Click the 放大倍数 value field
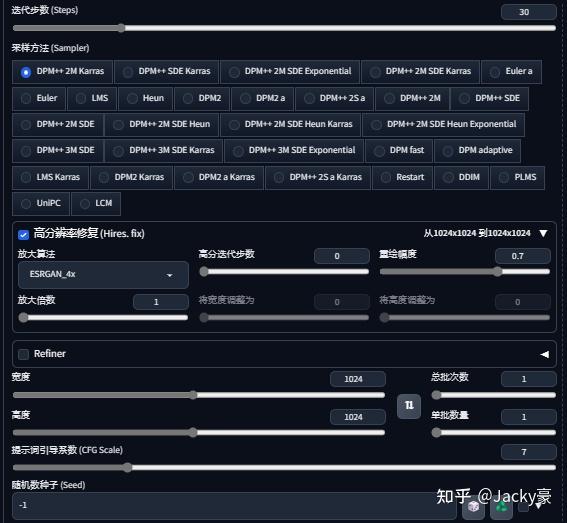Screen dimensions: 567x523 161,302
